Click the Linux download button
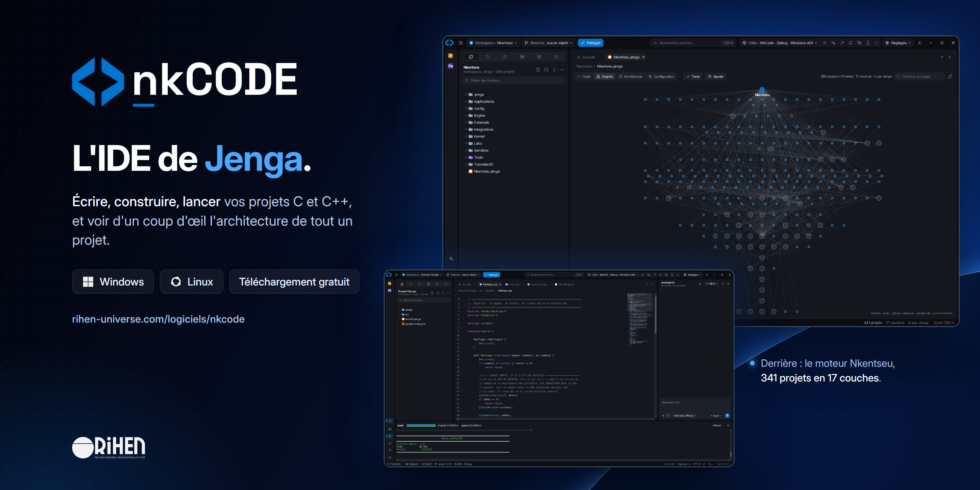The height and width of the screenshot is (490, 980). click(x=191, y=281)
